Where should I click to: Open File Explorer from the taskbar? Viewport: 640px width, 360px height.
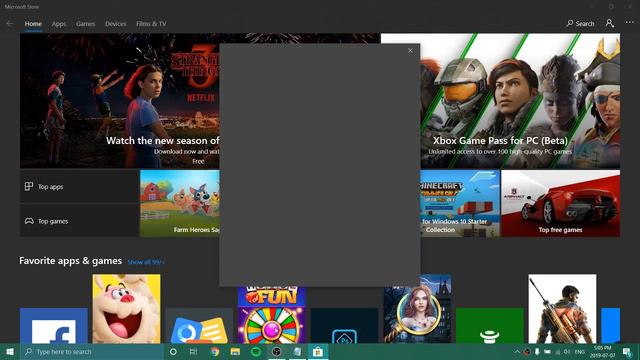pos(235,352)
